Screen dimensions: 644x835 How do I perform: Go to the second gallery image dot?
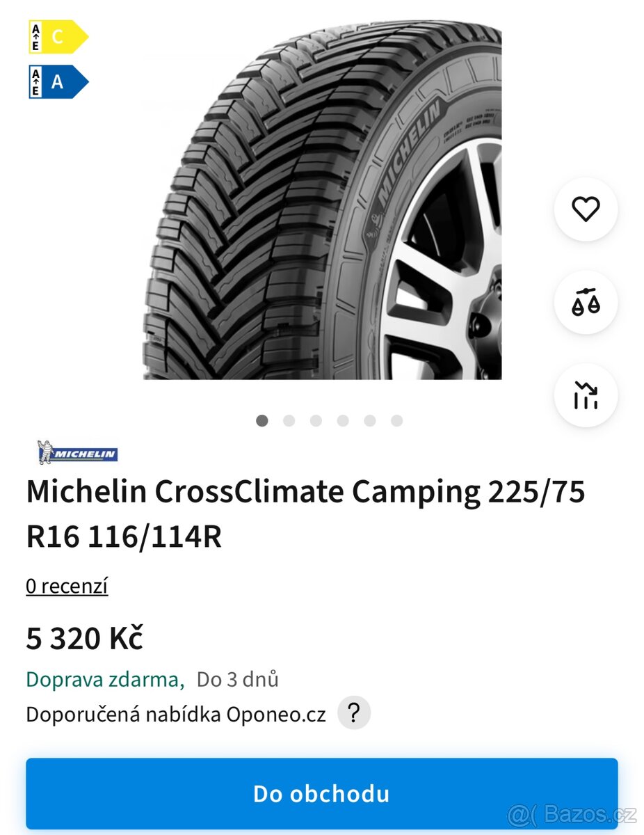tap(289, 420)
